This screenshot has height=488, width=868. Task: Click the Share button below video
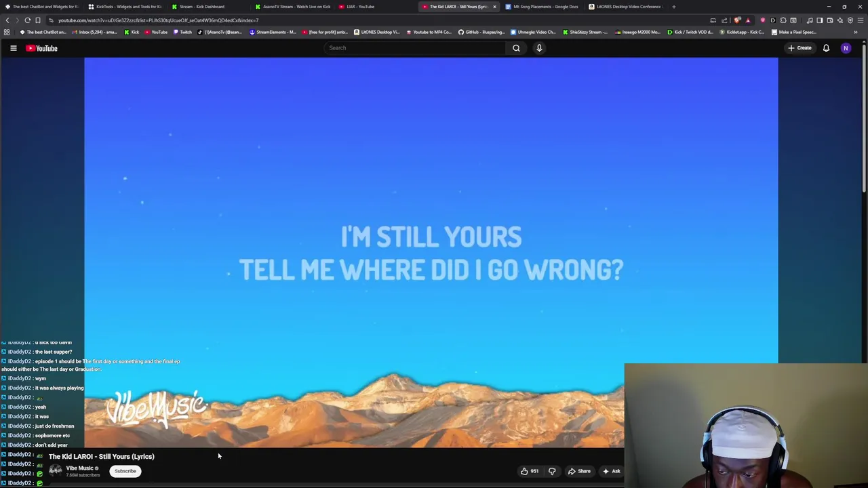[579, 471]
